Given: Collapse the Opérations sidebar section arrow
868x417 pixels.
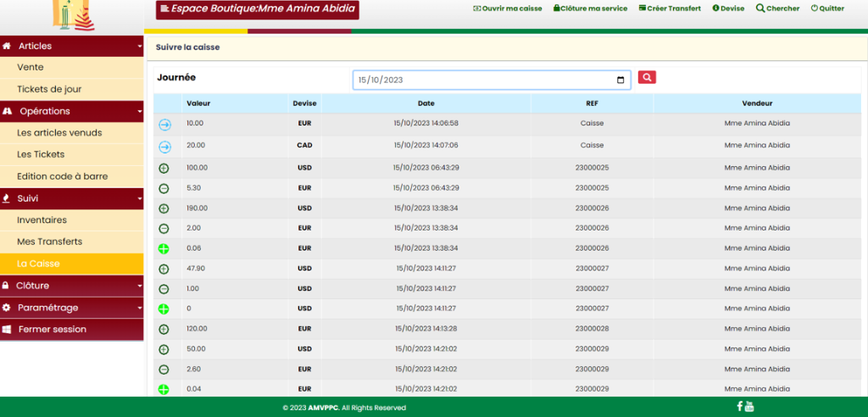Looking at the screenshot, I should coord(140,111).
